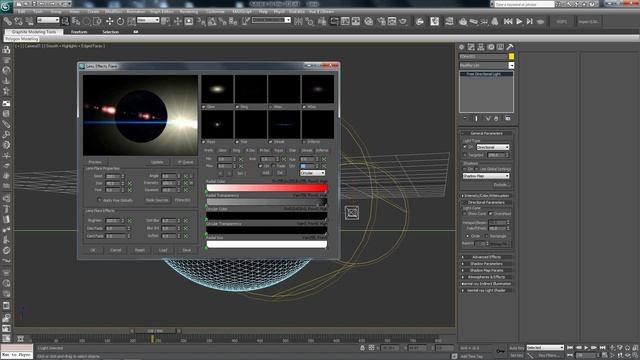Click the Go to Start playback button
This screenshot has height=360, width=640.
tap(570, 348)
